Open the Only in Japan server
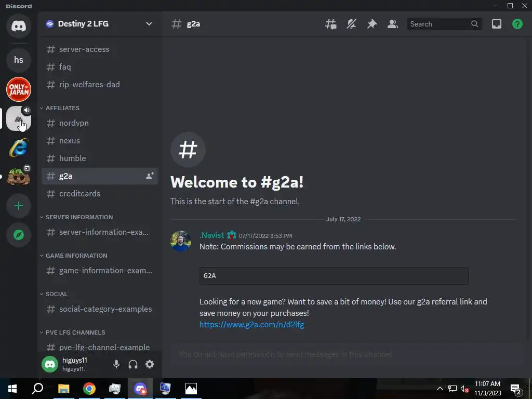 (19, 89)
